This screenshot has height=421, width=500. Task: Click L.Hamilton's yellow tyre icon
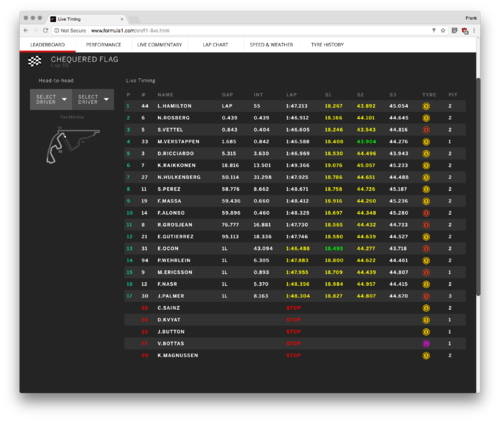[x=426, y=106]
